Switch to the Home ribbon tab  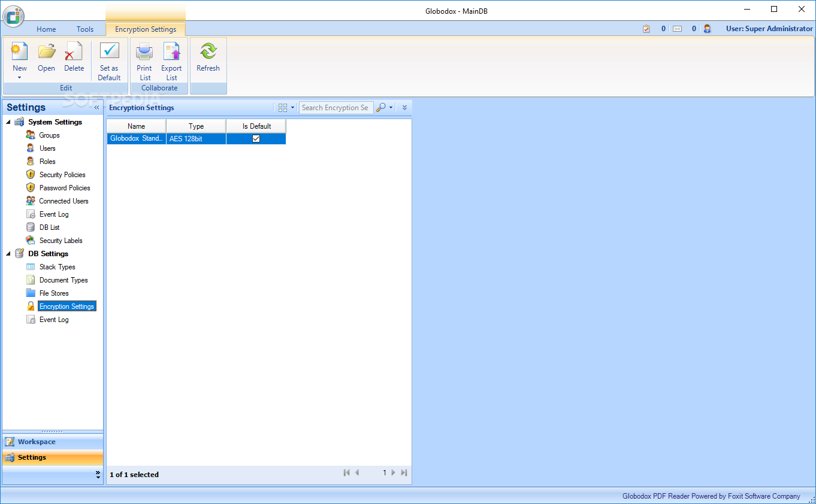[x=46, y=29]
